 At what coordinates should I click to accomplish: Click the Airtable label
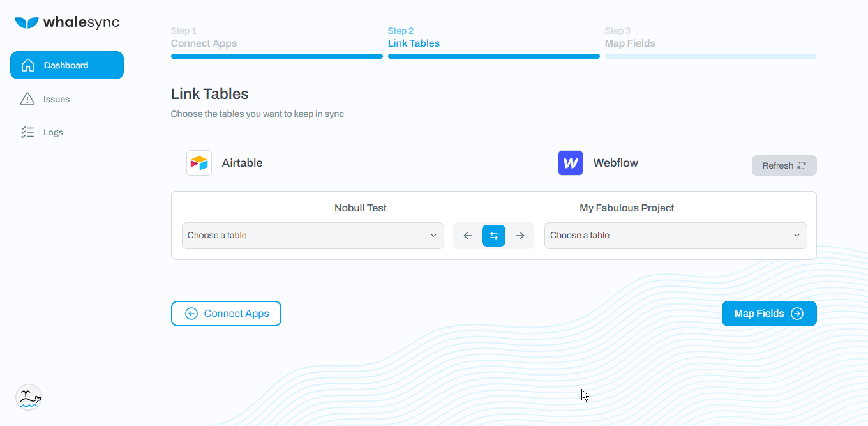[x=242, y=163]
